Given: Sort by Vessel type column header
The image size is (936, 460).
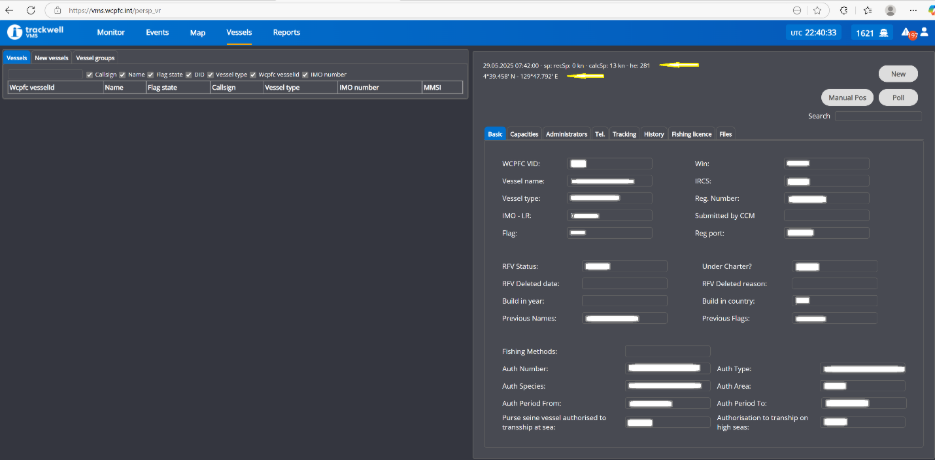Looking at the screenshot, I should 300,87.
